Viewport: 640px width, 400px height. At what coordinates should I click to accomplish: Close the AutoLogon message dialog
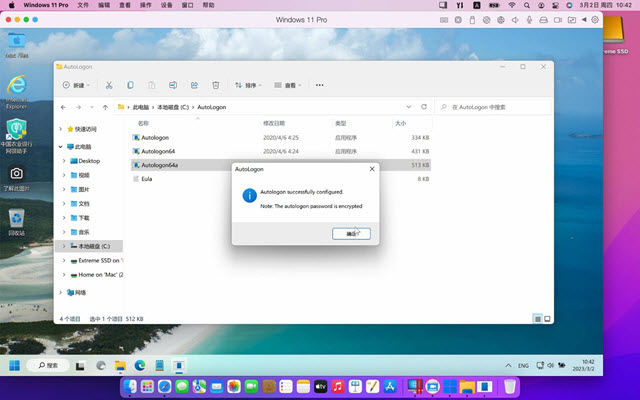point(372,169)
